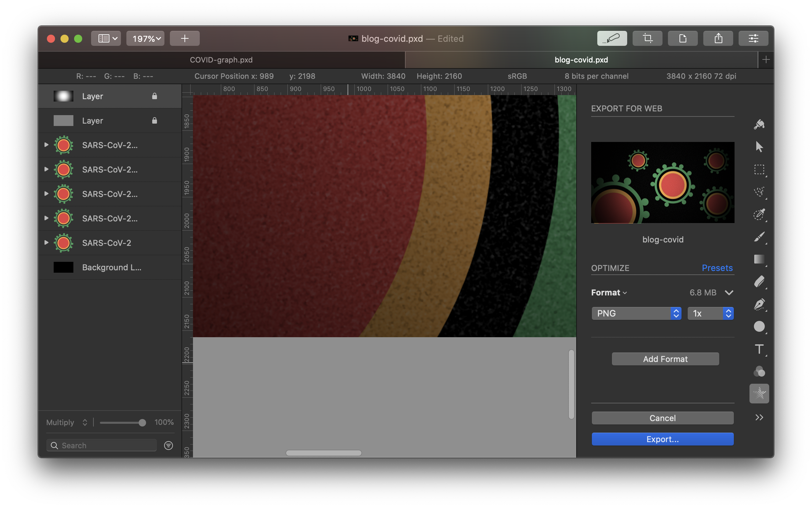Screen dimensions: 812x508
Task: Select the Pen tool
Action: [759, 304]
